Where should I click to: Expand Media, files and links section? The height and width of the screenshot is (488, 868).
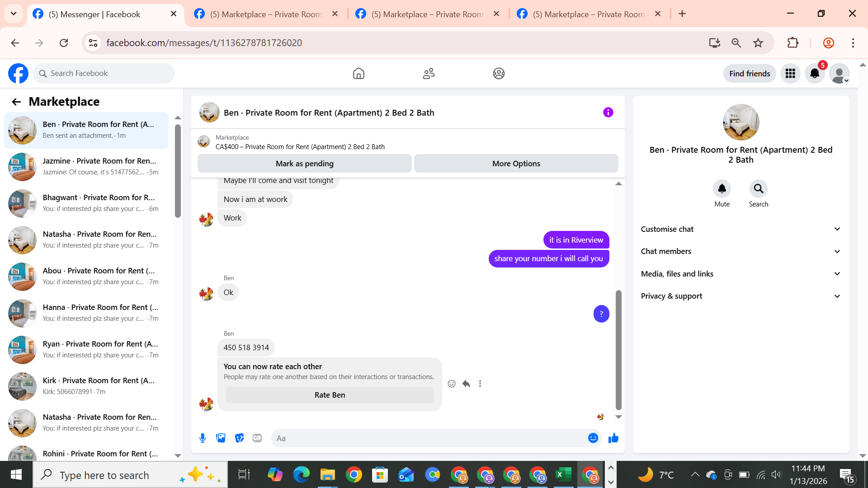(741, 274)
